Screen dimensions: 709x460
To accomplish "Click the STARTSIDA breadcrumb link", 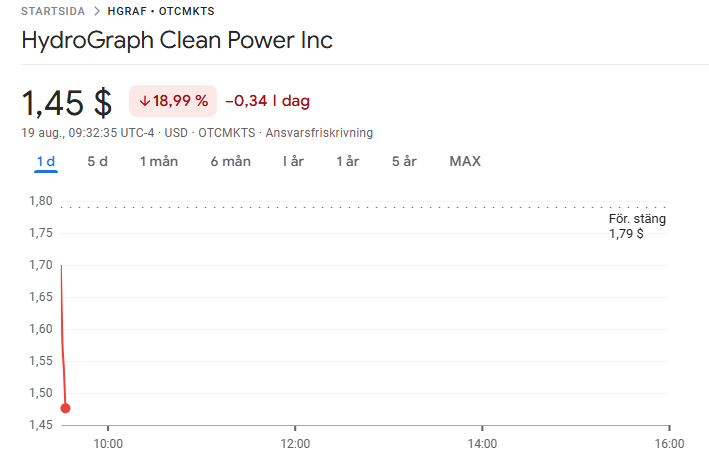I will coord(53,12).
